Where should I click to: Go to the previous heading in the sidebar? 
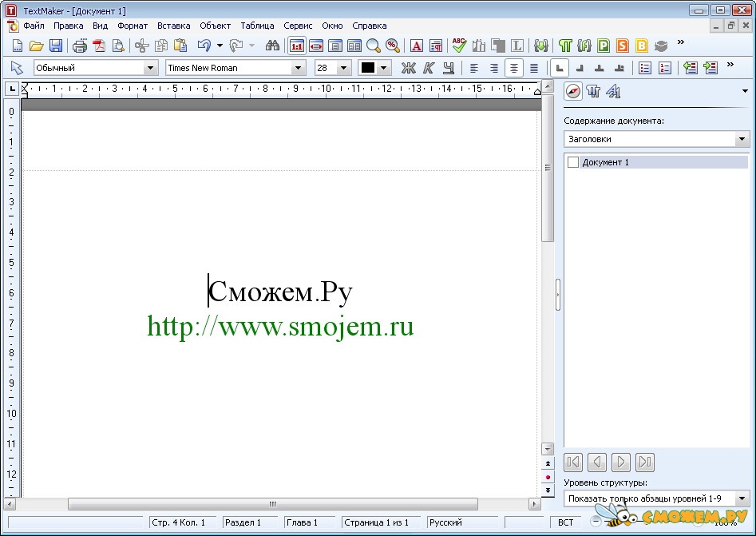tap(597, 463)
